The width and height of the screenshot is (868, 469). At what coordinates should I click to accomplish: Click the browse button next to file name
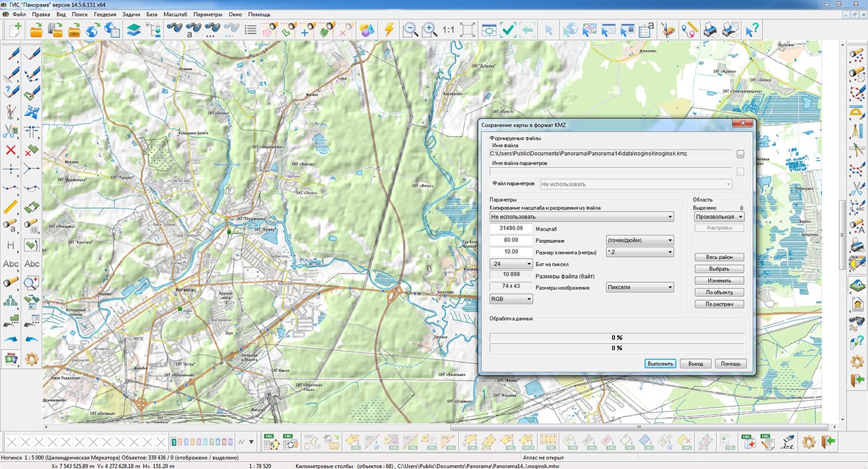pyautogui.click(x=740, y=154)
